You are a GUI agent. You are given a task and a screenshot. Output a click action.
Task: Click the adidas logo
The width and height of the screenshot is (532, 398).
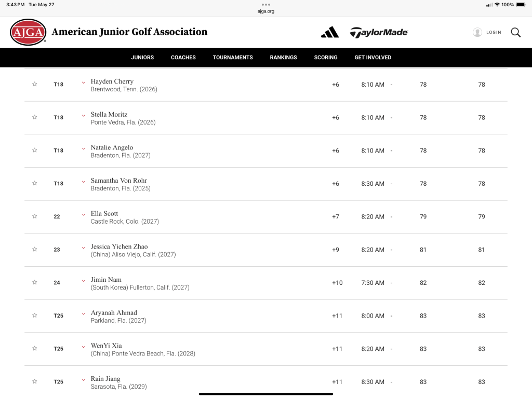(329, 32)
